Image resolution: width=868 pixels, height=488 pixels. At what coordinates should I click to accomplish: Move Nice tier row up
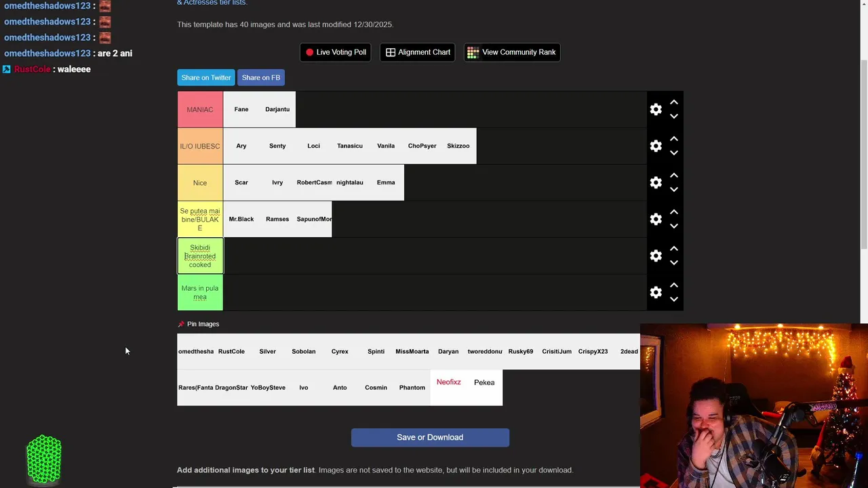(x=674, y=176)
